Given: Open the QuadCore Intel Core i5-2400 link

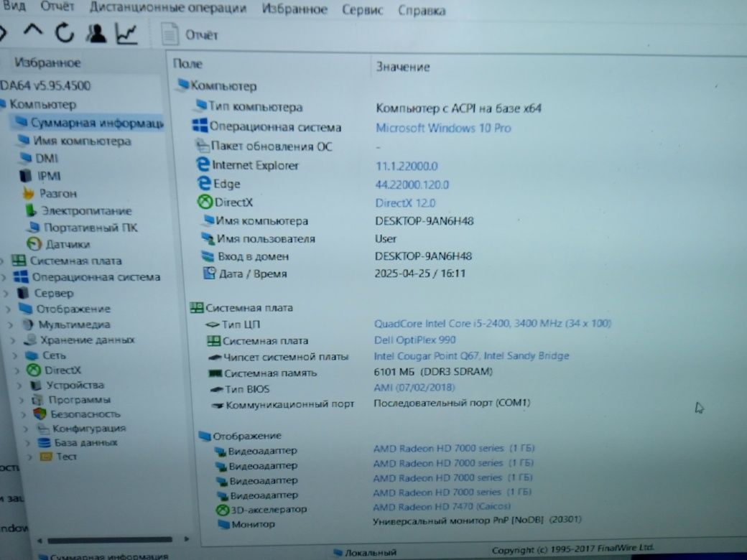Looking at the screenshot, I should click(492, 323).
